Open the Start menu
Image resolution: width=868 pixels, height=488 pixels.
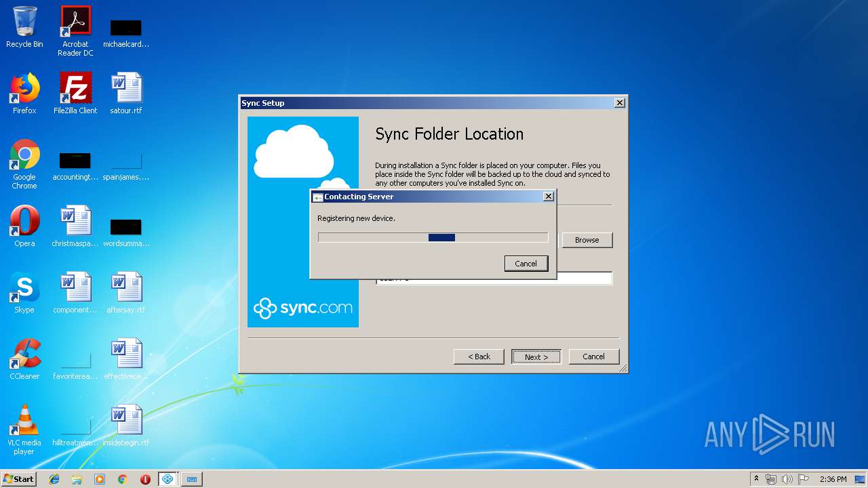point(18,479)
